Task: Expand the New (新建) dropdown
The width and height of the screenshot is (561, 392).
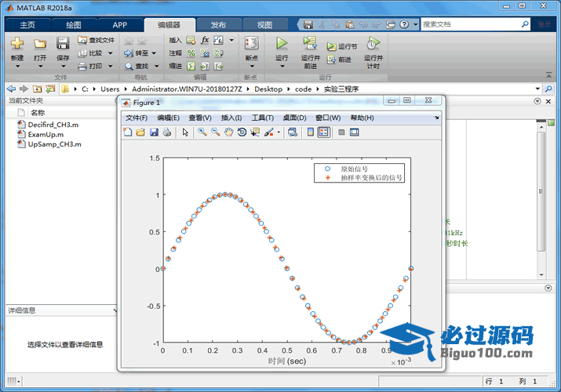Action: point(17,67)
